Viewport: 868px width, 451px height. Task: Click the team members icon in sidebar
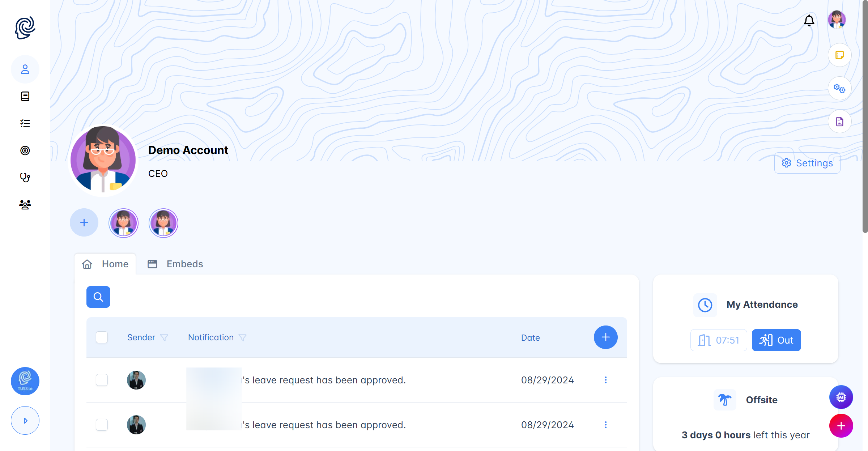click(x=25, y=205)
